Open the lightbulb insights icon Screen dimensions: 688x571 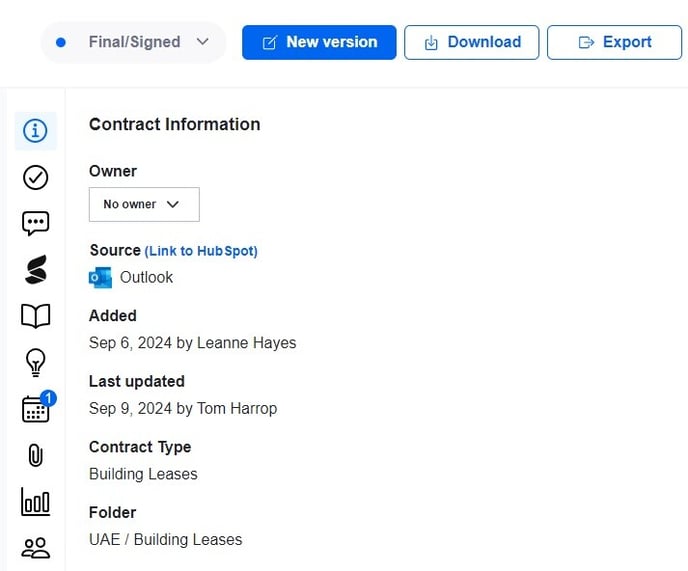coord(35,362)
